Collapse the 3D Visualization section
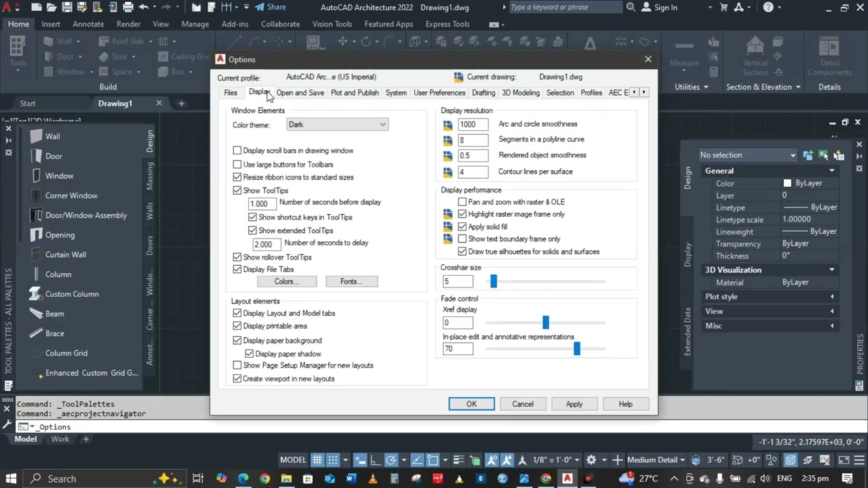Image resolution: width=868 pixels, height=488 pixels. (832, 270)
